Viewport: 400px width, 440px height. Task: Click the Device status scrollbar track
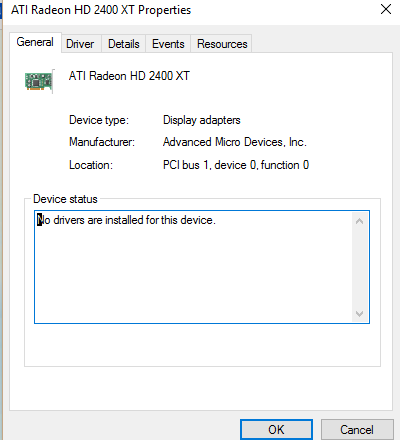[x=359, y=267]
